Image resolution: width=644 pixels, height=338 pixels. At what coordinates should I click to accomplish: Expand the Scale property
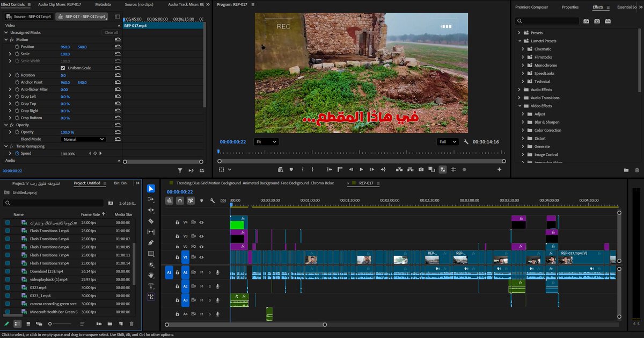click(10, 54)
